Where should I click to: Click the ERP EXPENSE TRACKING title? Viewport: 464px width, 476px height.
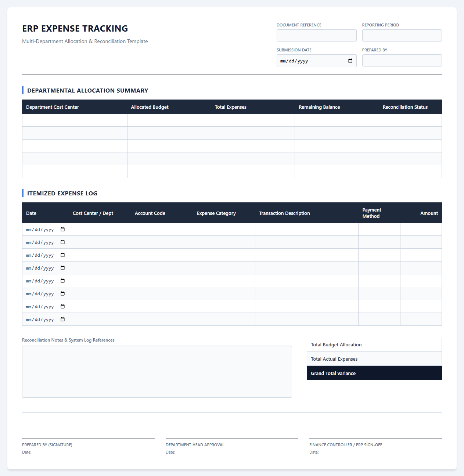(75, 28)
